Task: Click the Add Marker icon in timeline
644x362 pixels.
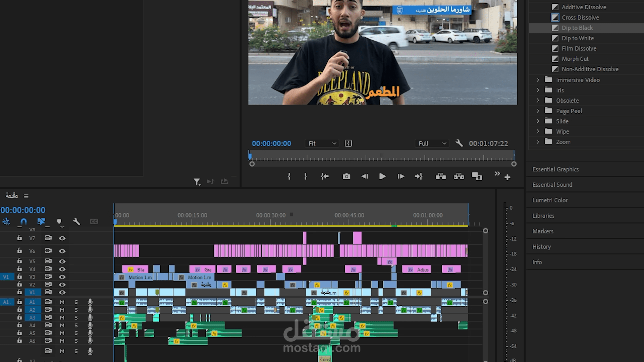Action: (x=59, y=221)
